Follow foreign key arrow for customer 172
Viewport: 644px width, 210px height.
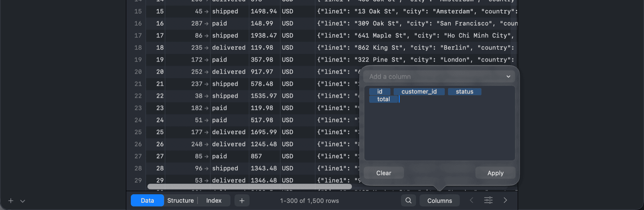[x=206, y=60]
